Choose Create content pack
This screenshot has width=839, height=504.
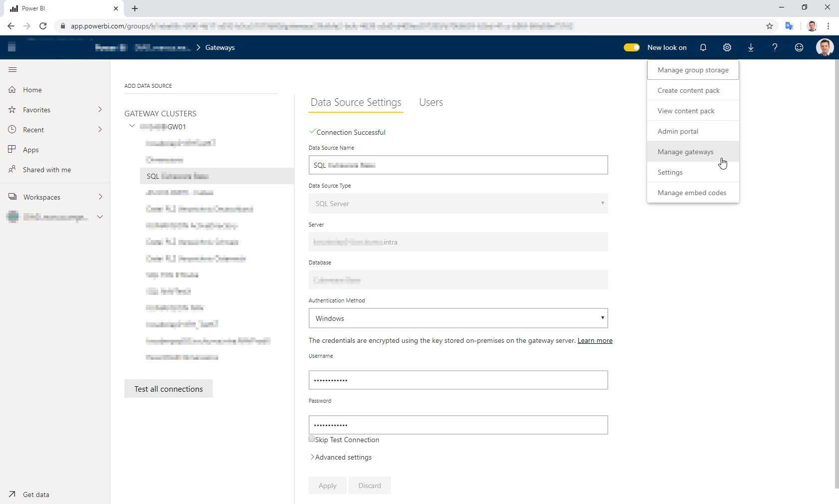click(693, 90)
